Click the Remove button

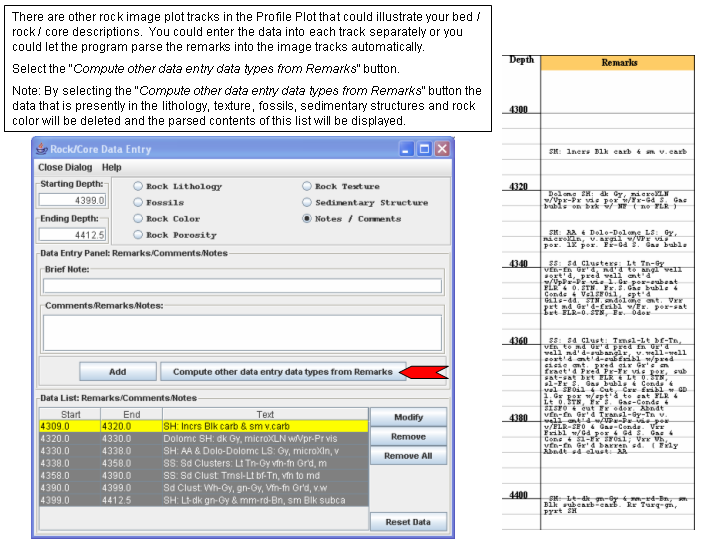(x=408, y=436)
